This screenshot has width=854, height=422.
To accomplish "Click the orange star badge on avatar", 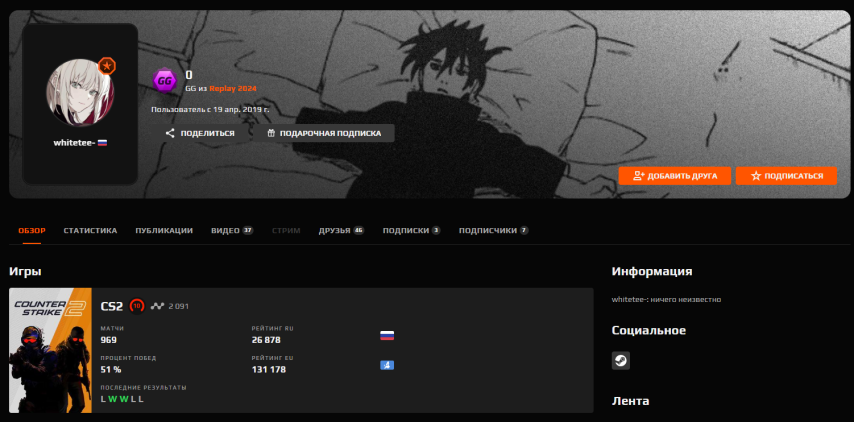I will click(x=107, y=66).
